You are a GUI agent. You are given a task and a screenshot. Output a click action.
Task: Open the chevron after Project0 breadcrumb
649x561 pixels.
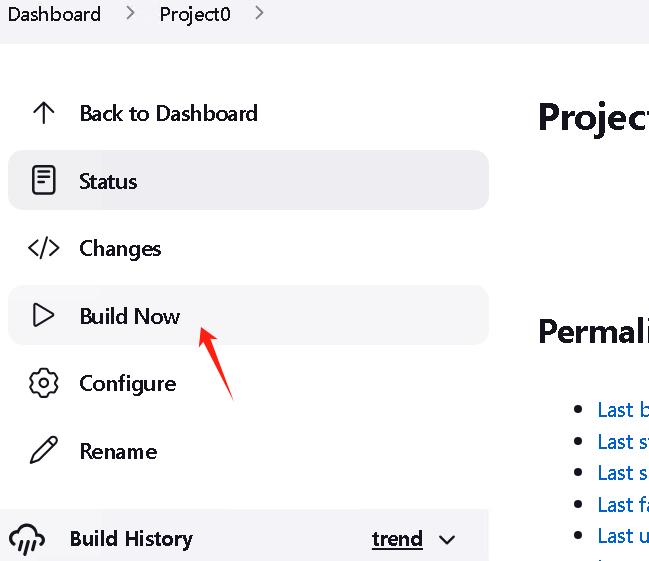[259, 13]
